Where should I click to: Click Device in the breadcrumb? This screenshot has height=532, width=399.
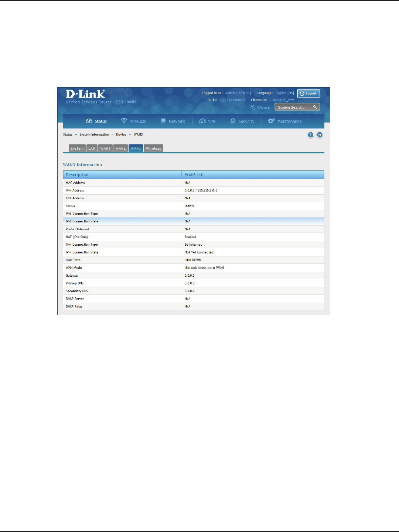pyautogui.click(x=121, y=134)
